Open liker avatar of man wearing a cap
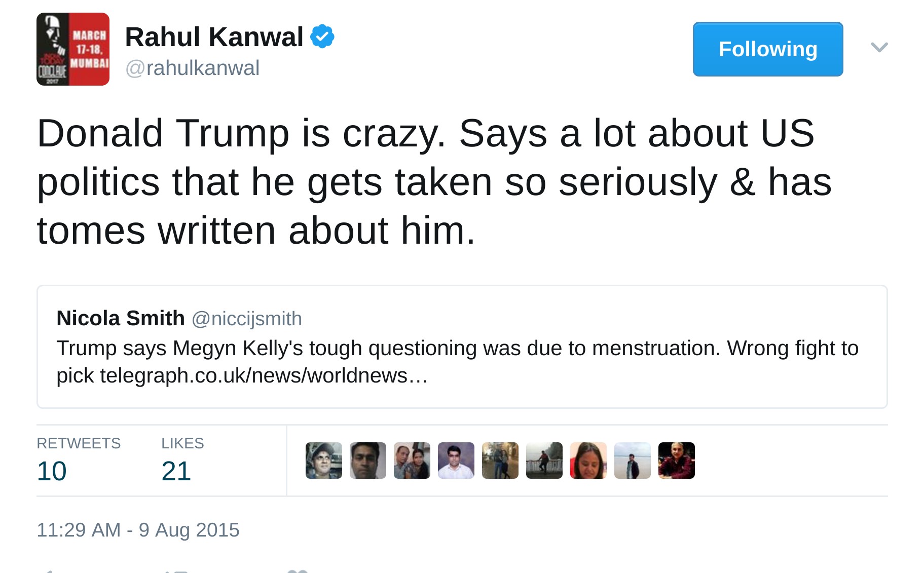Viewport: 924px width, 573px height. point(324,461)
